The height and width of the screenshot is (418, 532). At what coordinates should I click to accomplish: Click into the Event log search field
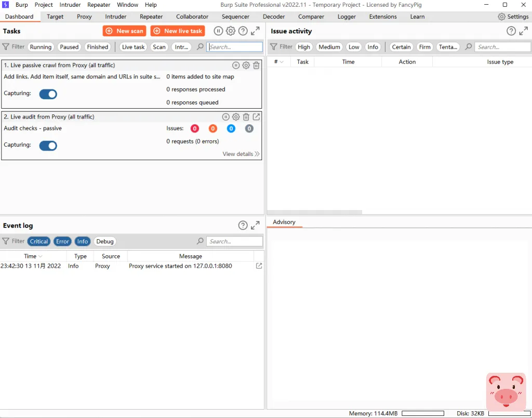(x=235, y=241)
